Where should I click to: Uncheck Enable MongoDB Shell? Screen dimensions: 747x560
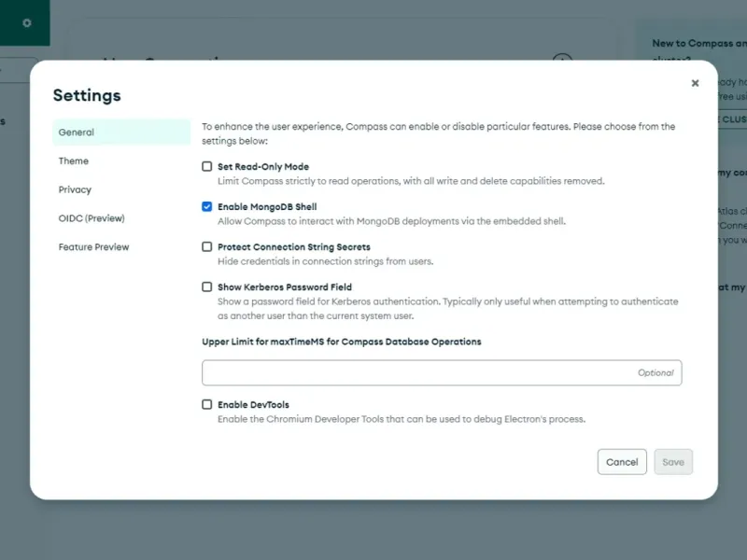pos(207,207)
